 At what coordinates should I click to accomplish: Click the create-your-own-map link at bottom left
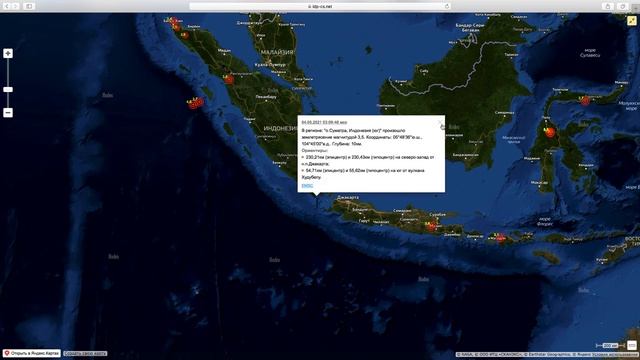pos(85,353)
